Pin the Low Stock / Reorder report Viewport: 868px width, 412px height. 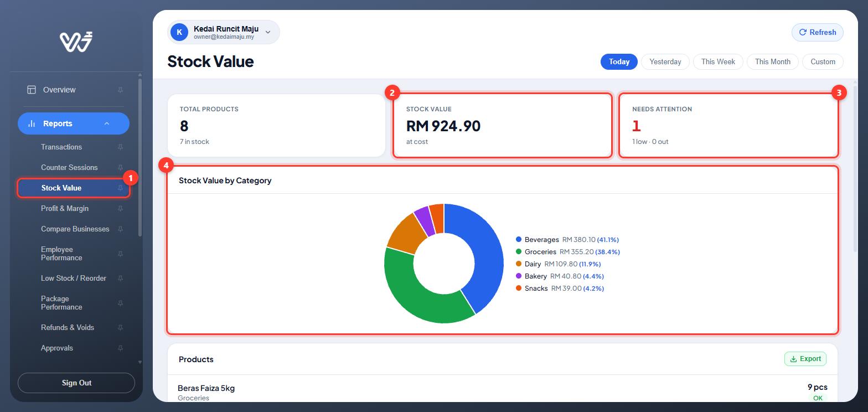point(120,279)
